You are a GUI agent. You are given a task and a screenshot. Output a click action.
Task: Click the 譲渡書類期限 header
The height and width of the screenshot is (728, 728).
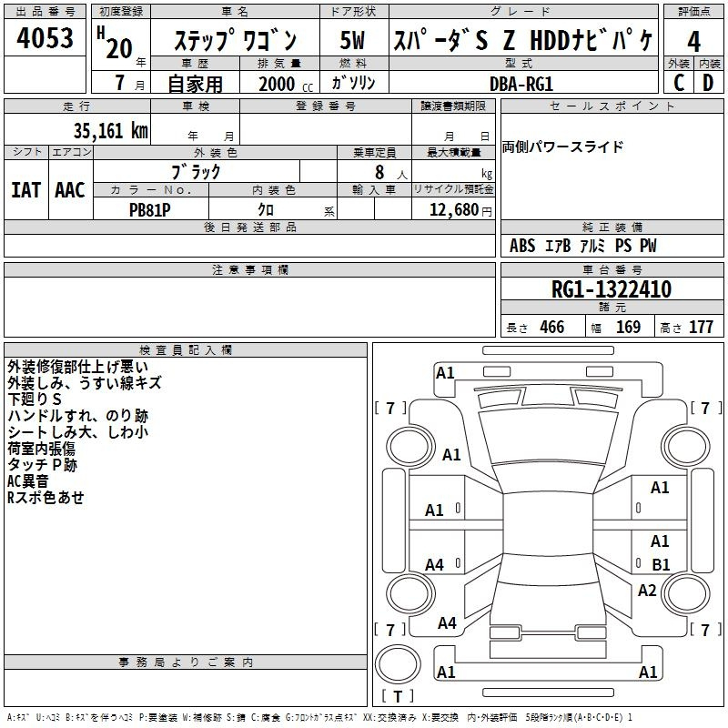tap(453, 106)
